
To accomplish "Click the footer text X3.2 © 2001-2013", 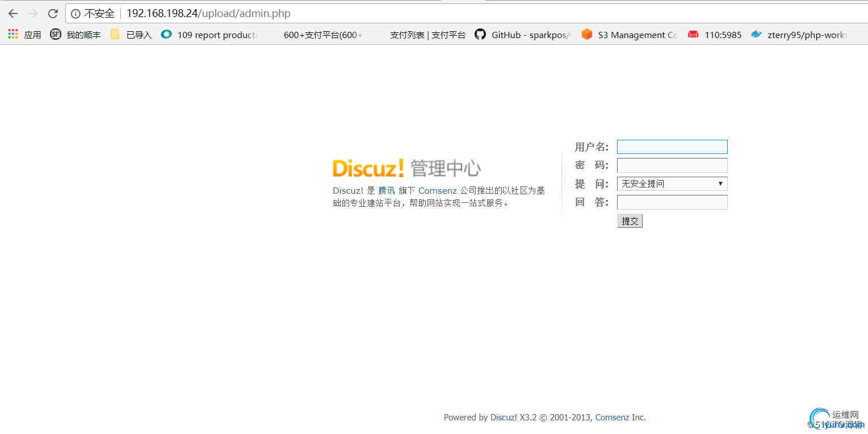I will [x=556, y=418].
